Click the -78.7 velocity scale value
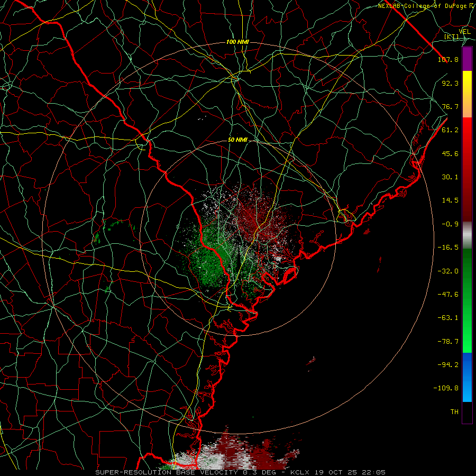Image resolution: width=476 pixels, height=476 pixels. pos(448,342)
